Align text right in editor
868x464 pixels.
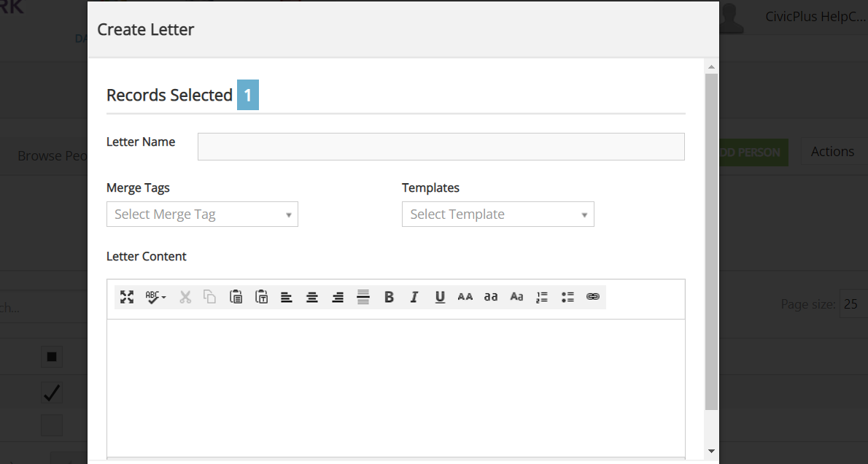pyautogui.click(x=338, y=297)
